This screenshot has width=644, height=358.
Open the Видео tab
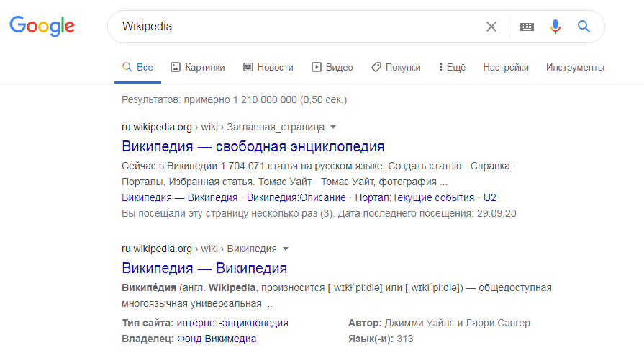332,68
